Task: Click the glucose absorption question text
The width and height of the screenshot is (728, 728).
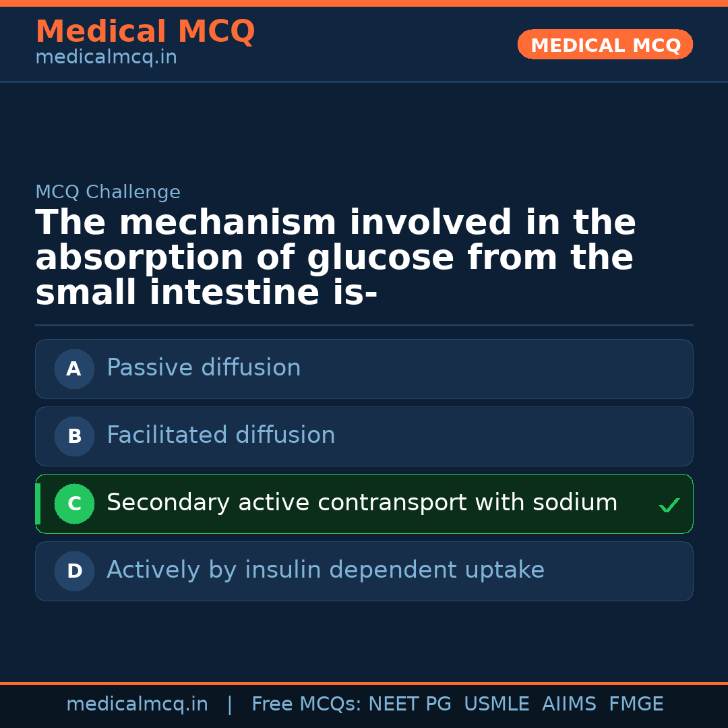Action: pos(336,258)
